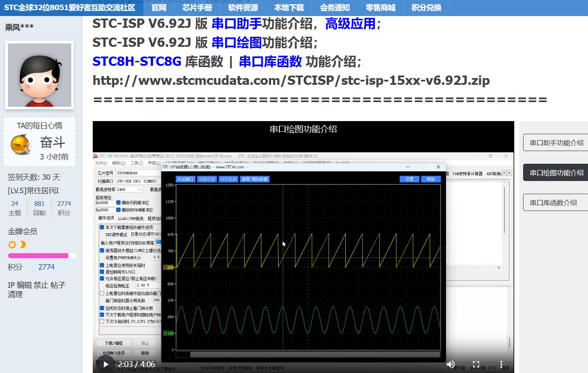The image size is (588, 373).
Task: Open 本地下载 in the top navigation
Action: point(289,8)
